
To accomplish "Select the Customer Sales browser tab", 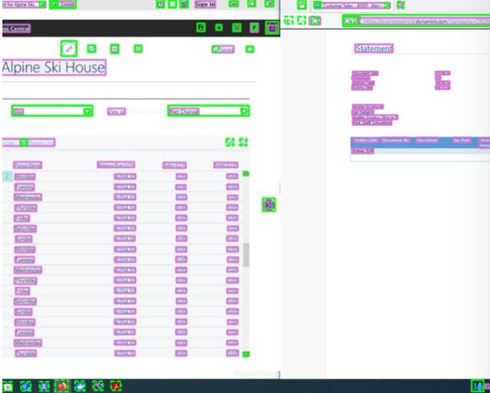I will [x=352, y=5].
